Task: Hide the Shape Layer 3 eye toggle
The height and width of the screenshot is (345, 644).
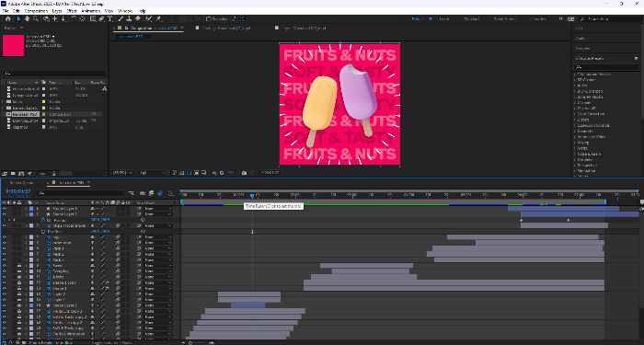Action: point(4,209)
